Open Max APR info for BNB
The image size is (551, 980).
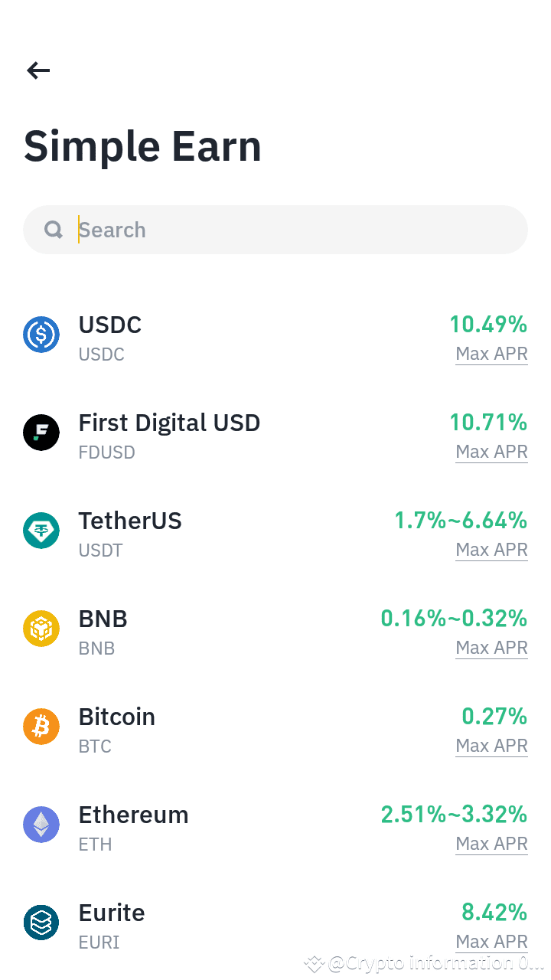coord(491,648)
